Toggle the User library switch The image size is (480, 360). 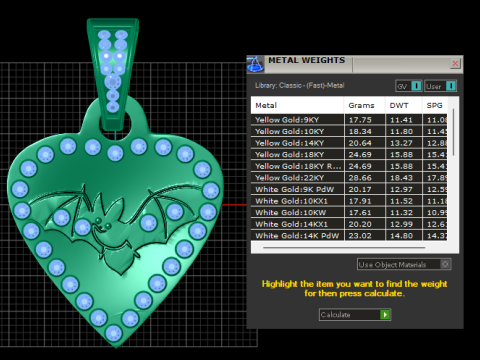click(440, 86)
